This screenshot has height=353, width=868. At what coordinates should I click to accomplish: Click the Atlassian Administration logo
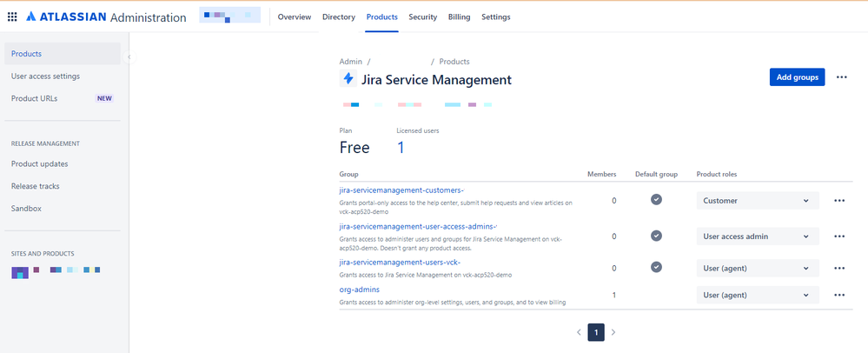point(106,17)
